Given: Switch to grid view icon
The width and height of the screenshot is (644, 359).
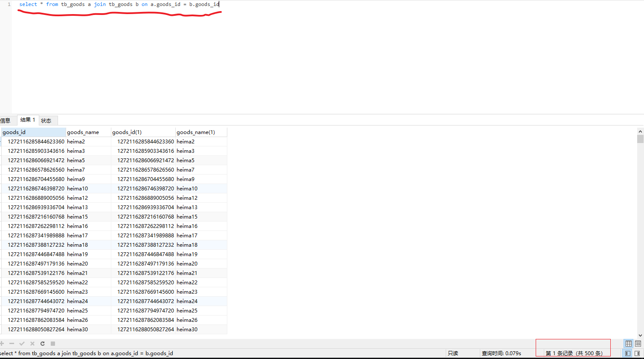Looking at the screenshot, I should [628, 344].
